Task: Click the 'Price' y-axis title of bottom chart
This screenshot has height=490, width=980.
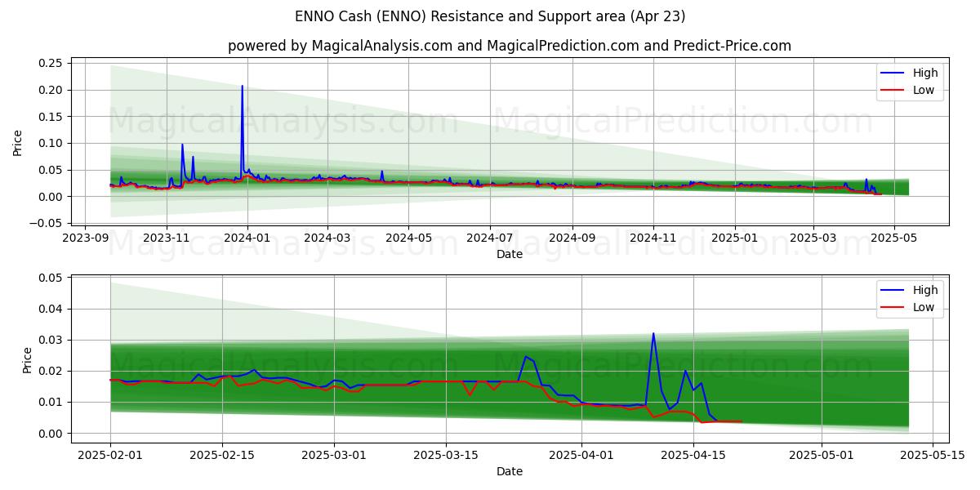Action: pyautogui.click(x=28, y=359)
